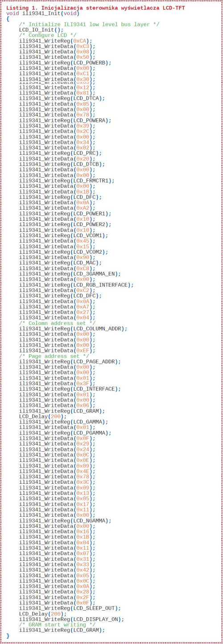Select the LCD_SLEEP_OUT register line

point(70,608)
